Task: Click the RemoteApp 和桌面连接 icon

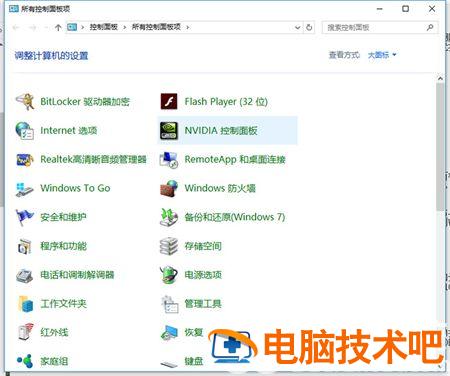Action: [x=169, y=159]
